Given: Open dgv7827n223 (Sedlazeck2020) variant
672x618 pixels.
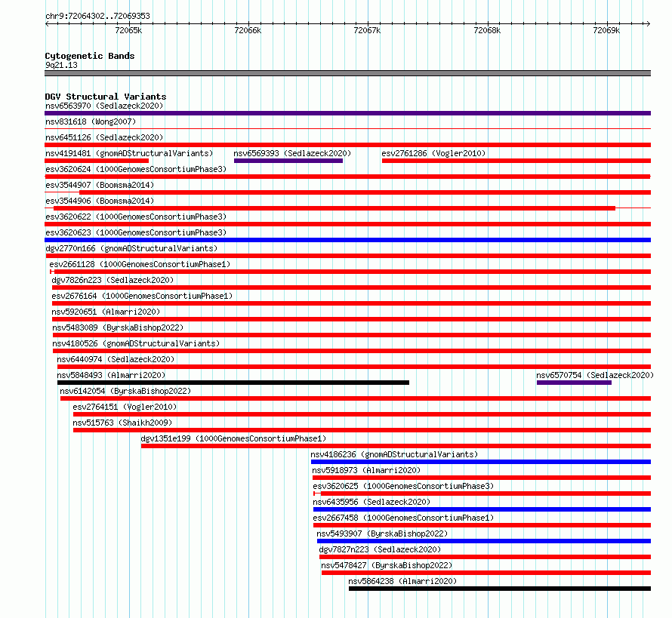Looking at the screenshot, I should 380,549.
